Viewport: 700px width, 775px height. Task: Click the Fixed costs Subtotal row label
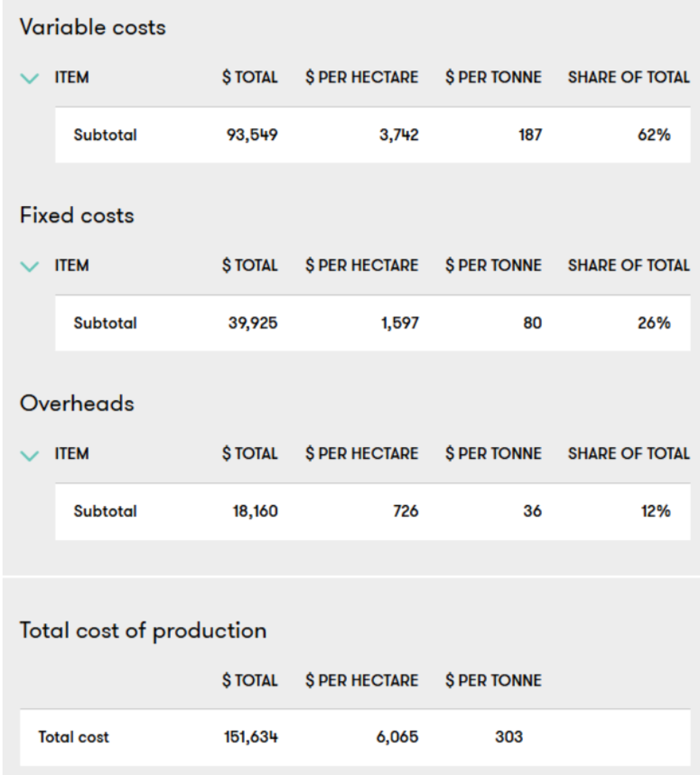pyautogui.click(x=106, y=323)
